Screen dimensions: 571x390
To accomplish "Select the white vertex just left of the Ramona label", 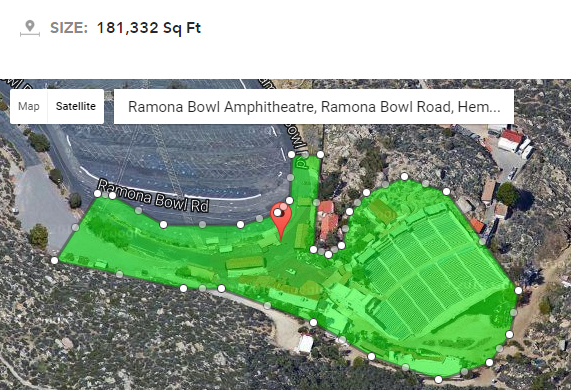I will [98, 194].
